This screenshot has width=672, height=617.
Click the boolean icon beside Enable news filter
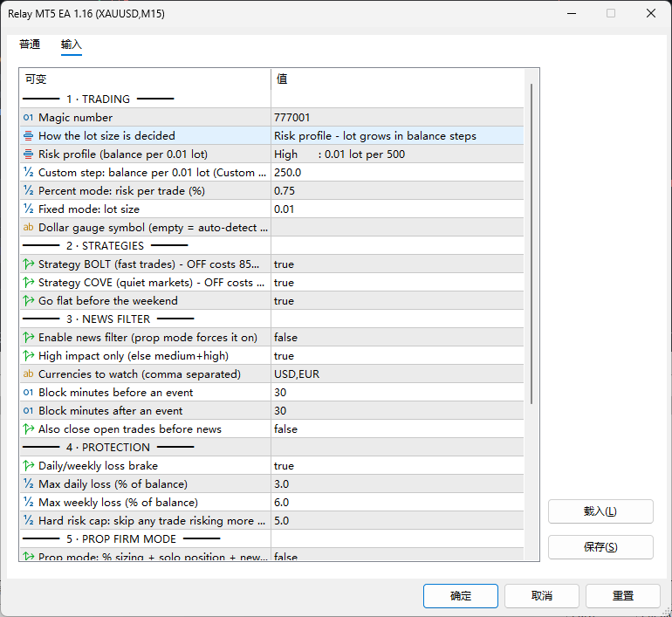coord(28,337)
